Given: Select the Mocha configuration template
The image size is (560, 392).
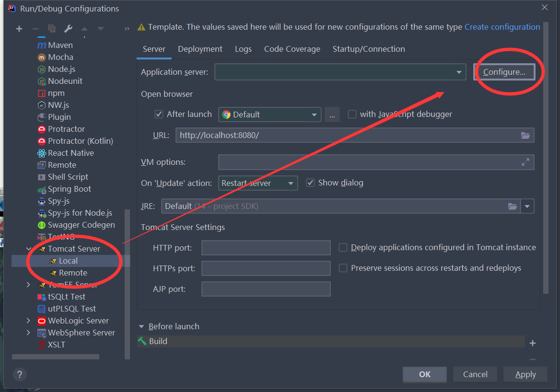Looking at the screenshot, I should click(61, 57).
